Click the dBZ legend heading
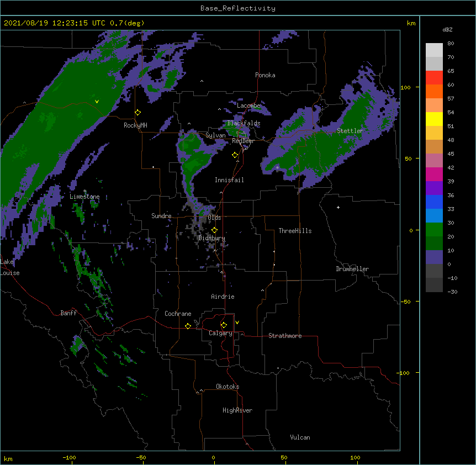 pos(447,29)
